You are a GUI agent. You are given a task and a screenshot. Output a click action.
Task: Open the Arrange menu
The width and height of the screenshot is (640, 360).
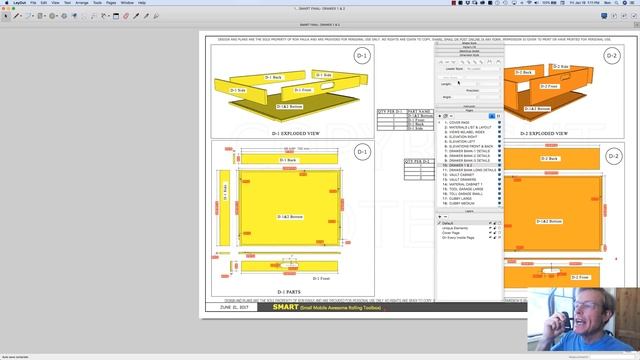click(x=82, y=2)
